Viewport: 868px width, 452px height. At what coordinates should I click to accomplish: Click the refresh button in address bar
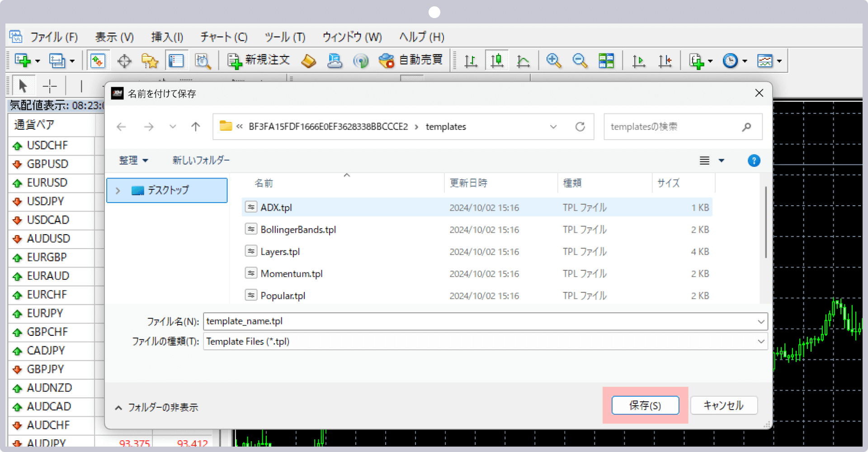coord(580,127)
